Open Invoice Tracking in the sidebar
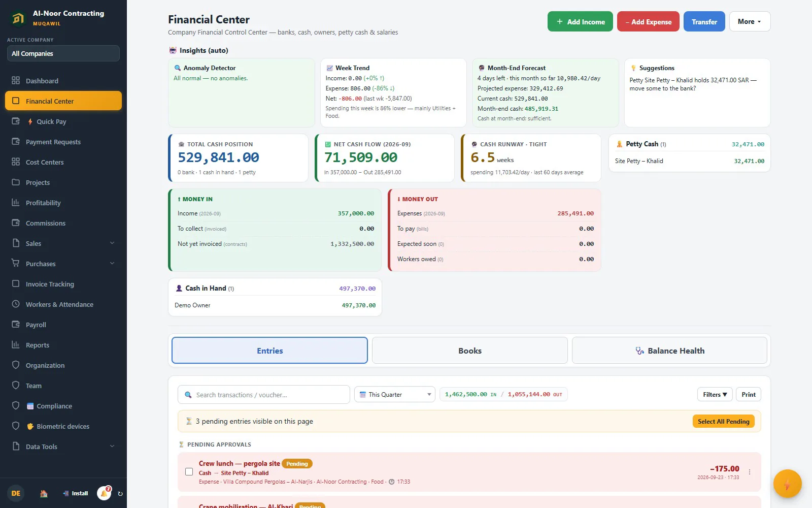Viewport: 812px width, 508px height. pos(63,284)
